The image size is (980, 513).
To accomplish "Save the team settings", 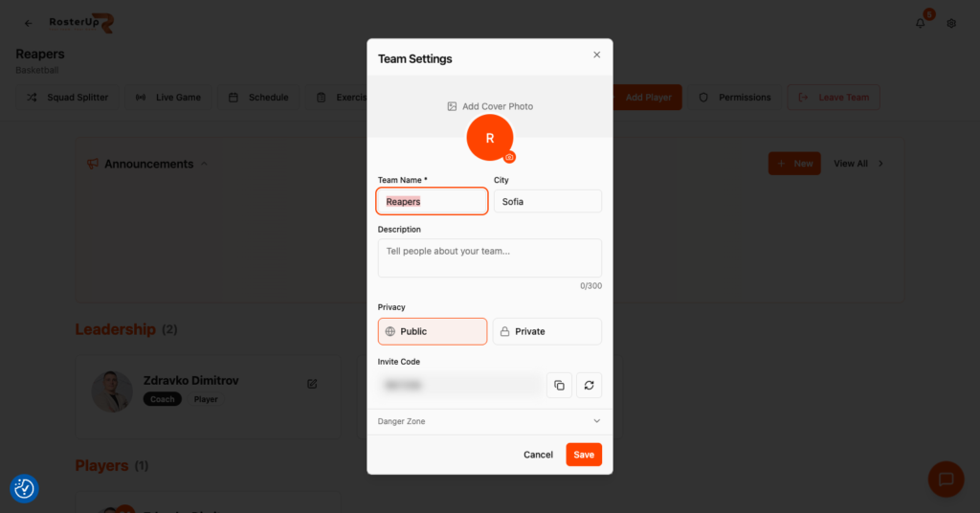I will 584,455.
